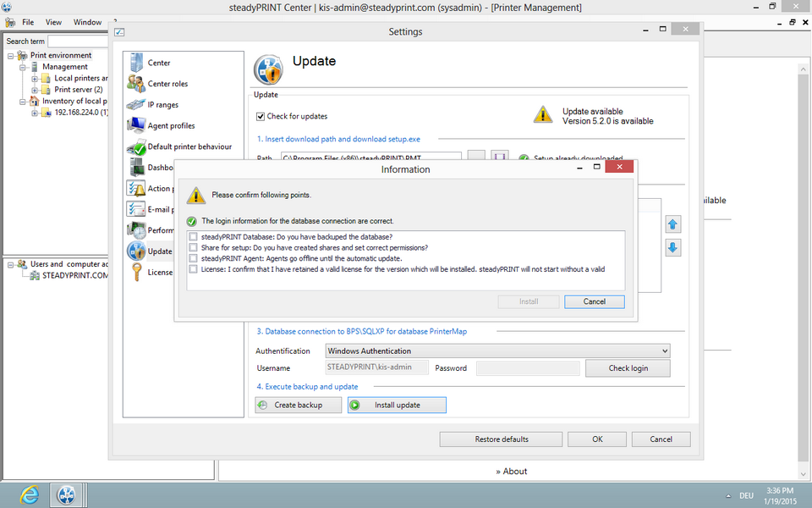Select the Agent profiles icon

[x=135, y=125]
